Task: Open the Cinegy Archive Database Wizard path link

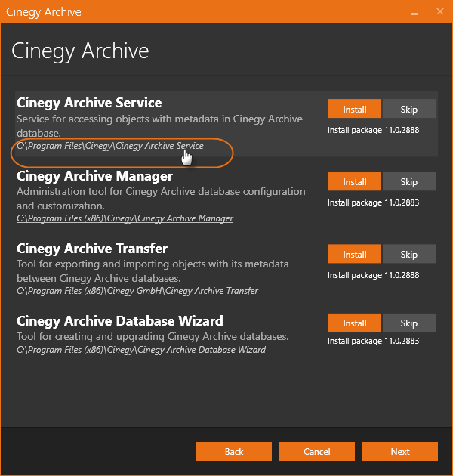Action: (141, 350)
